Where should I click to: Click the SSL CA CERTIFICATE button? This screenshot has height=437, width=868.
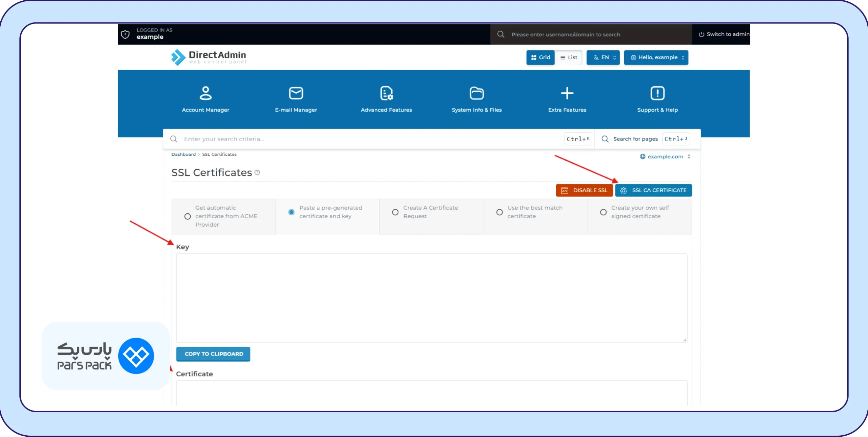653,190
